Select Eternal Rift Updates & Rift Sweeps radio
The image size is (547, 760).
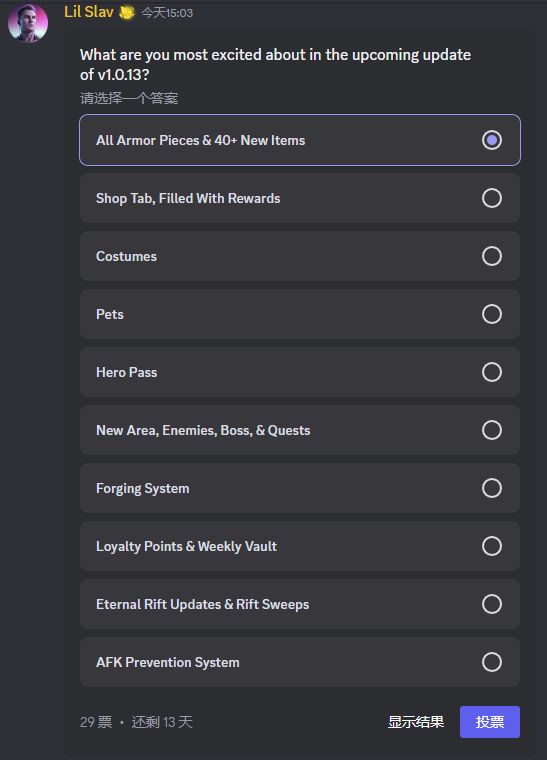pos(492,604)
